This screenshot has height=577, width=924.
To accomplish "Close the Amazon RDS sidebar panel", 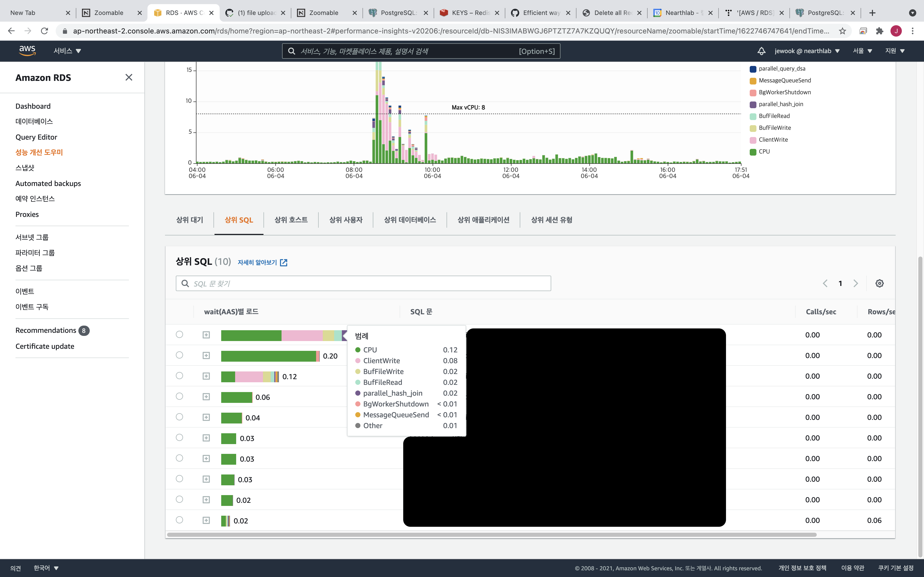I will click(x=129, y=78).
